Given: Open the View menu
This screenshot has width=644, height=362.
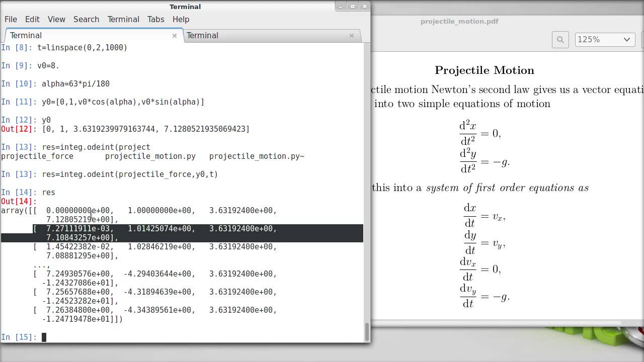Looking at the screenshot, I should 56,19.
